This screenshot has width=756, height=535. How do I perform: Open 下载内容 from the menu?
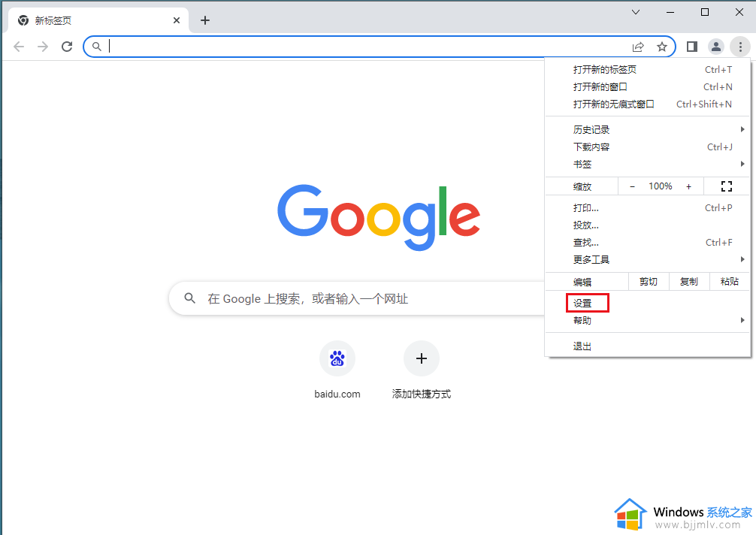tap(648, 147)
